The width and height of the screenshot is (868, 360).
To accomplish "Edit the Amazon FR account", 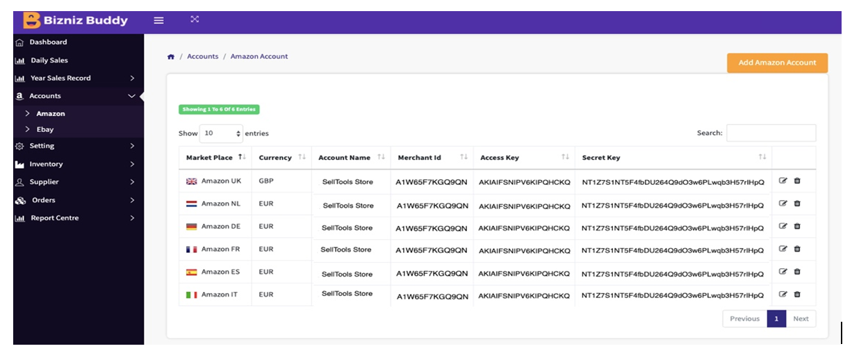I will coord(783,249).
